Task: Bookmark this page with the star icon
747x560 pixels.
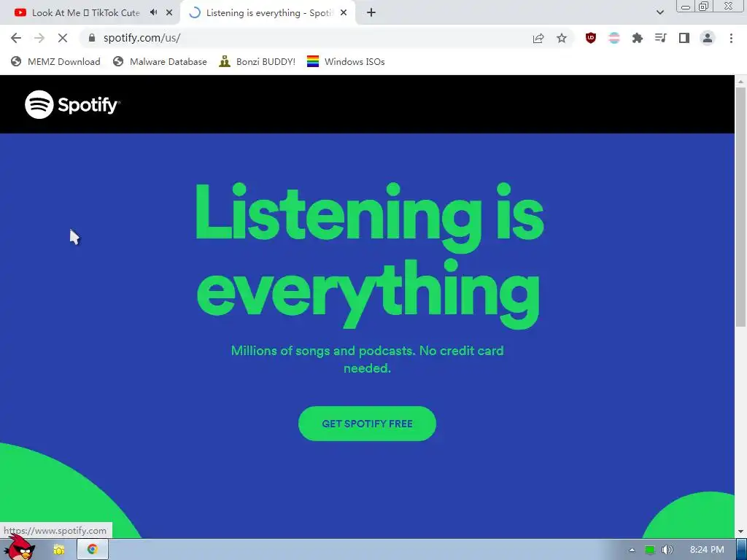Action: pos(562,38)
